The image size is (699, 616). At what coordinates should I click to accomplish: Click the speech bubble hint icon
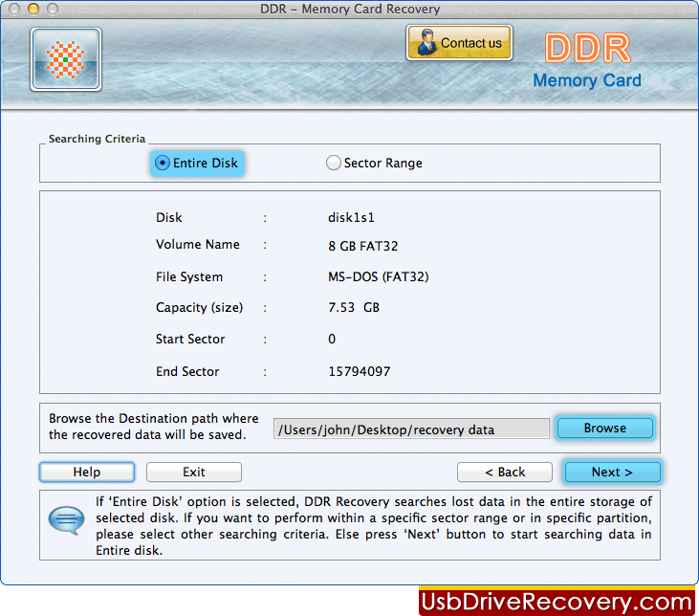[x=66, y=520]
